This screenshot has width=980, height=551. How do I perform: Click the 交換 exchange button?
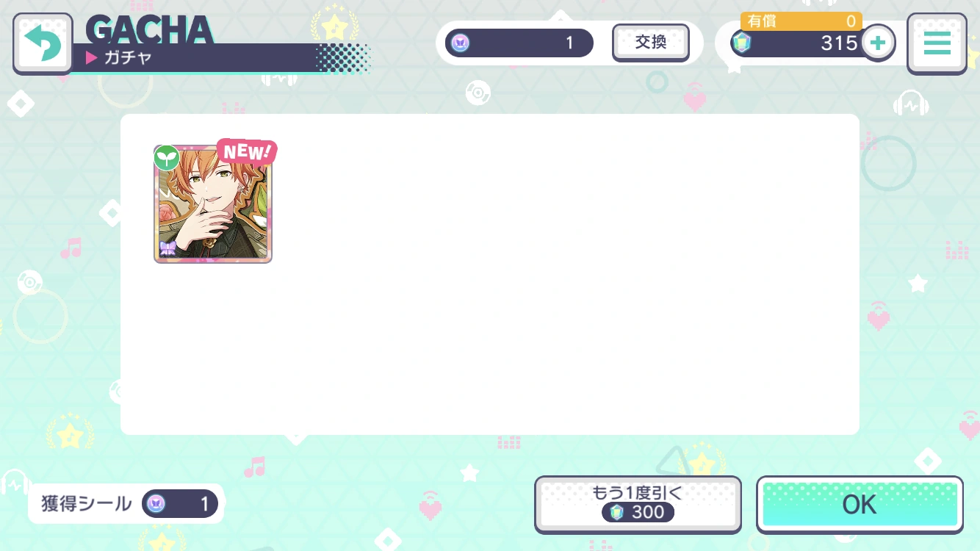coord(651,43)
